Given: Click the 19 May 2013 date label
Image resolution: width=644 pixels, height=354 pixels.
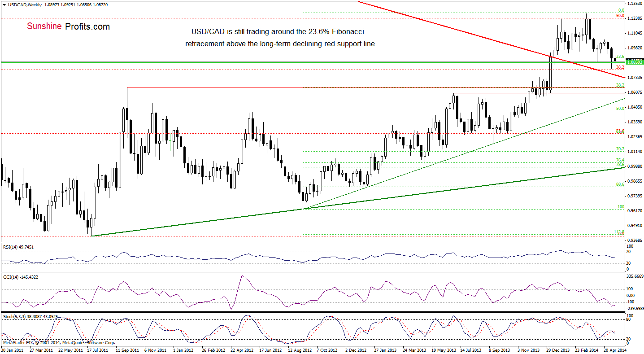Looking at the screenshot, I should pos(444,350).
